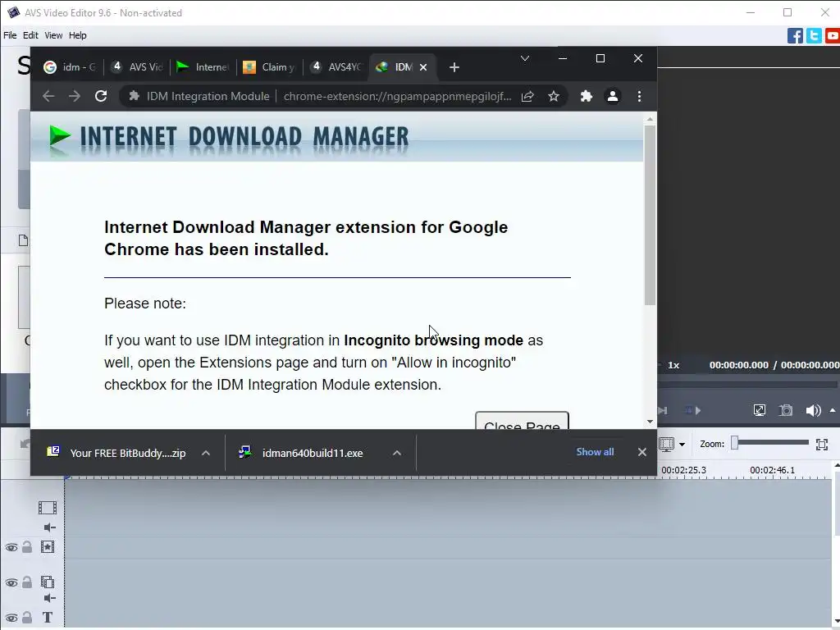Reload the Chrome page

pyautogui.click(x=101, y=97)
